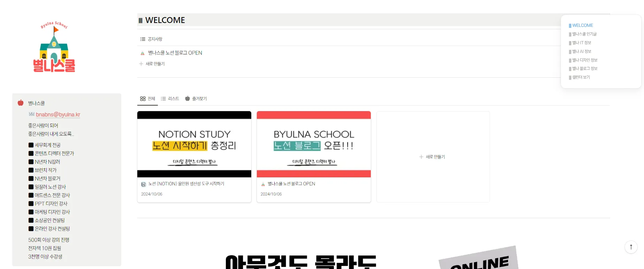Jump to 별나스쿨 인기글 in the contents
The image size is (644, 269).
tap(583, 34)
